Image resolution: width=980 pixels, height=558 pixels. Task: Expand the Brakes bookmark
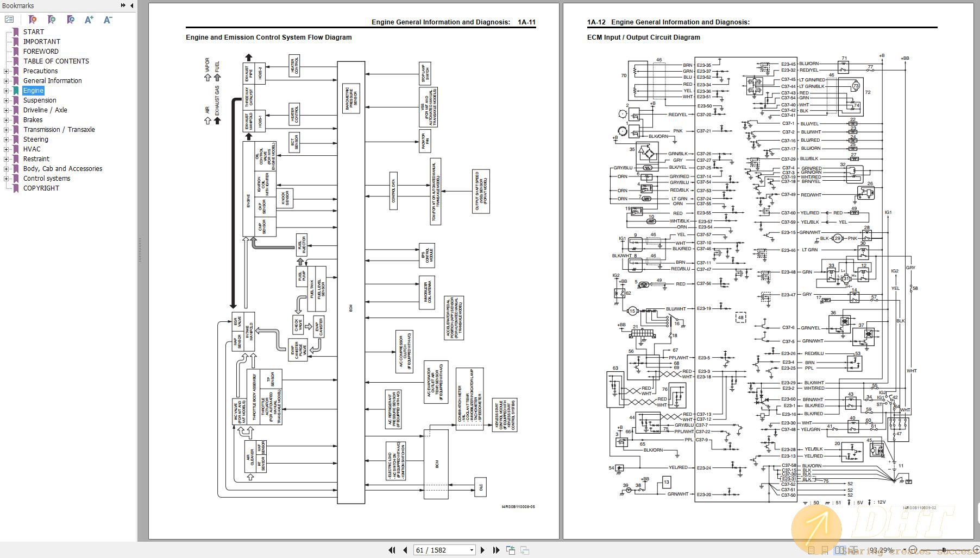pyautogui.click(x=7, y=120)
